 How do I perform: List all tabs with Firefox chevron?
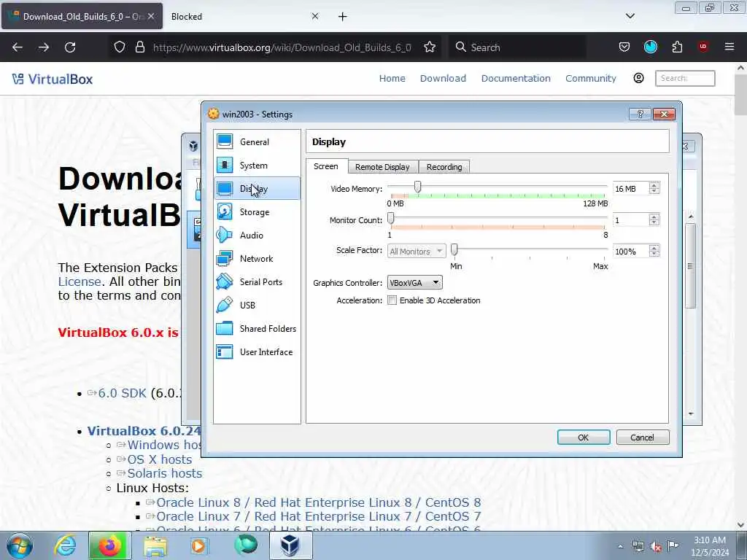tap(630, 16)
